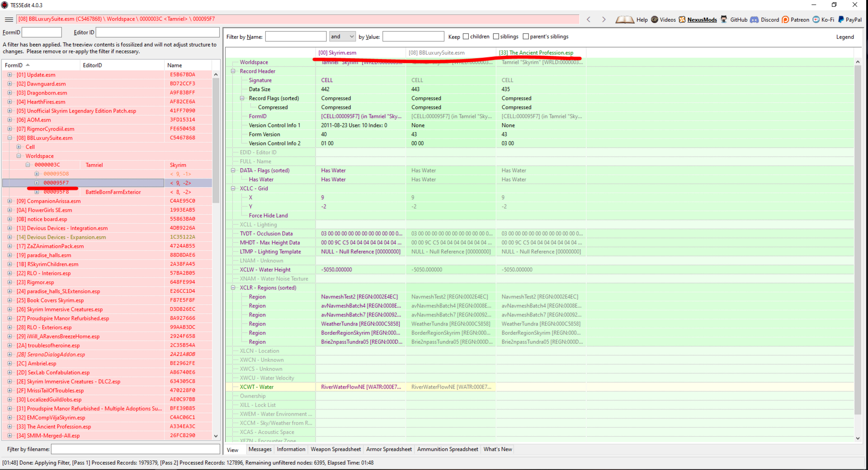Screen dimensions: 868x470
Task: Switch to the Armor Spreadsheet tab
Action: [x=389, y=449]
